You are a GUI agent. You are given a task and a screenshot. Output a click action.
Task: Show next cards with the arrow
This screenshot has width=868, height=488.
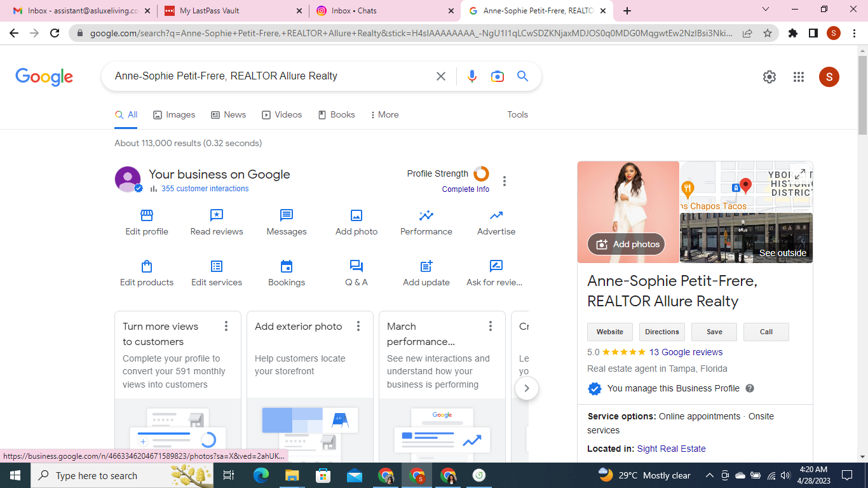527,388
